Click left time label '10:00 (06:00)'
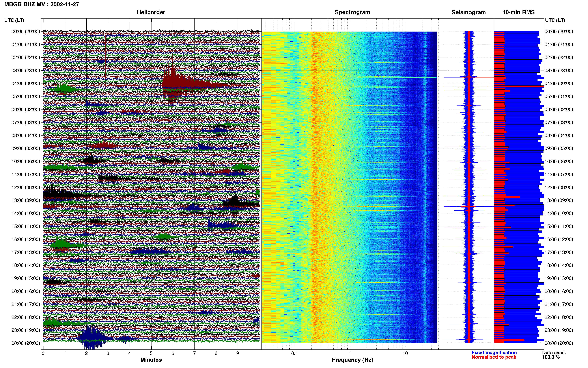Screen dimensions: 588x368 pyautogui.click(x=26, y=161)
